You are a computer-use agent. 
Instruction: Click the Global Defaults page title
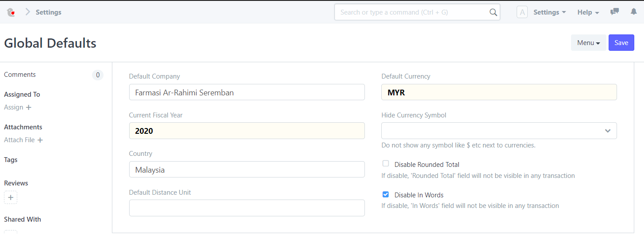[50, 43]
